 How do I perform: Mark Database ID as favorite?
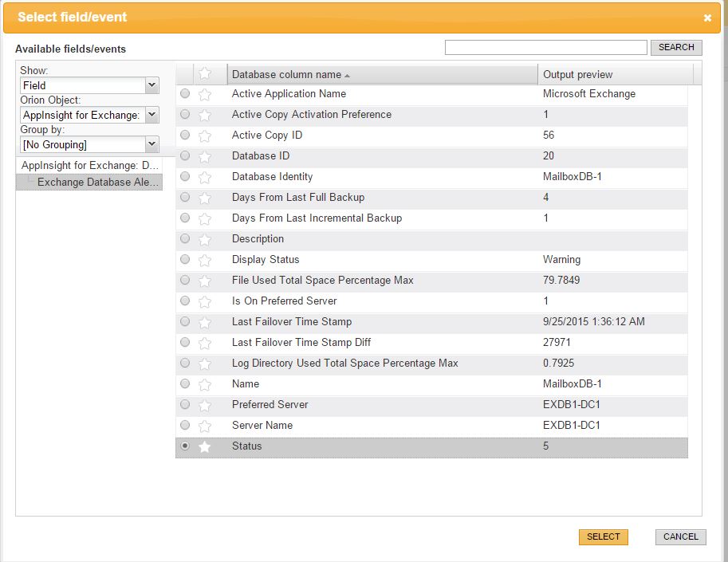pyautogui.click(x=205, y=156)
